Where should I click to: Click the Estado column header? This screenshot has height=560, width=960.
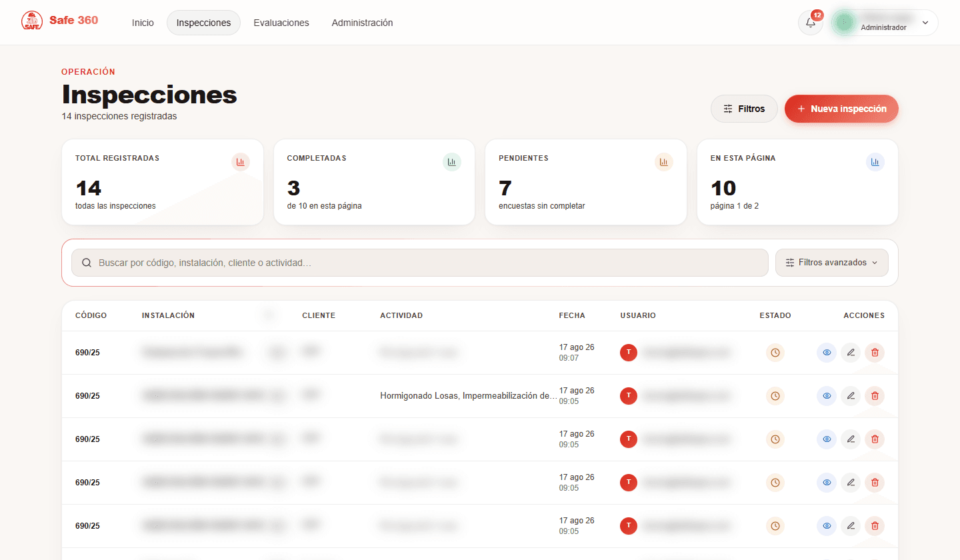point(775,315)
